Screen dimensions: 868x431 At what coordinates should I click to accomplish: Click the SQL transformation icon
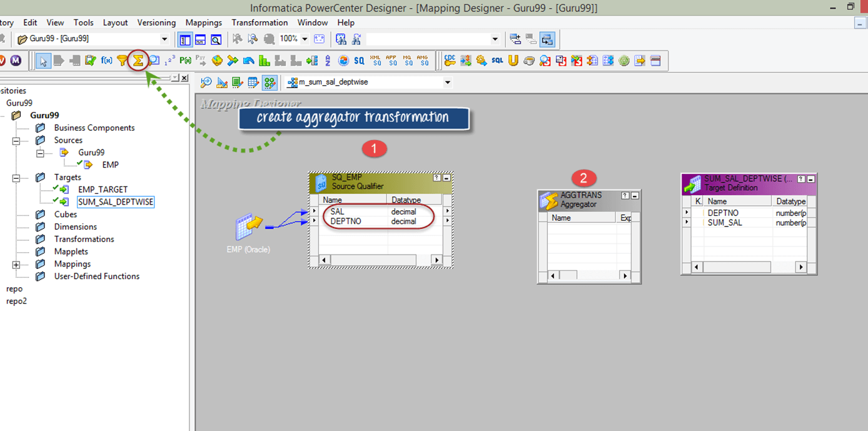(497, 61)
